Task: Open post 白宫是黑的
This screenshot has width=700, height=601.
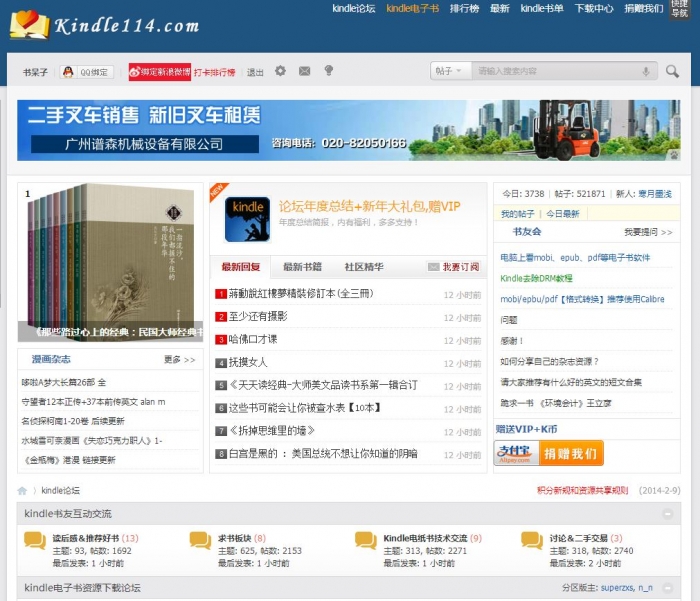Action: coord(323,454)
